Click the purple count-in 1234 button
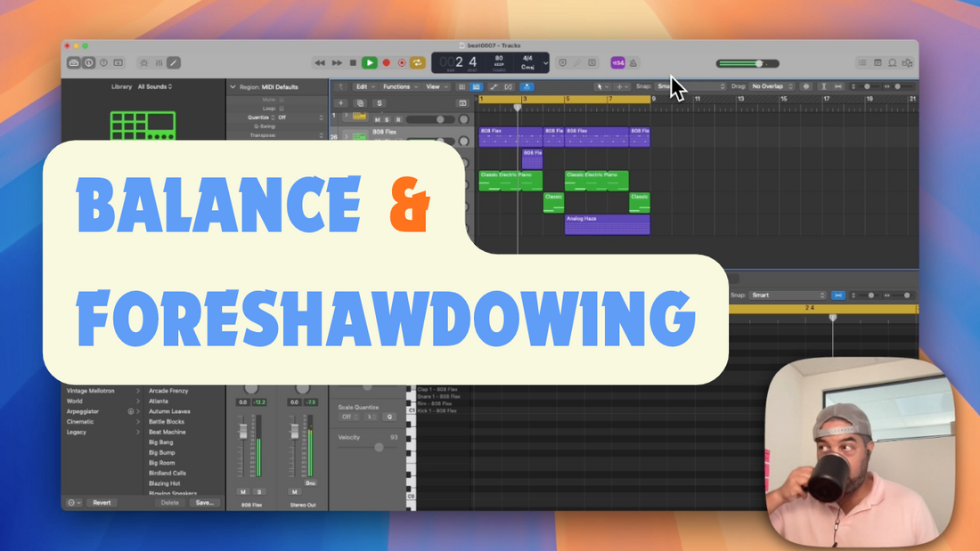980x551 pixels. click(617, 63)
